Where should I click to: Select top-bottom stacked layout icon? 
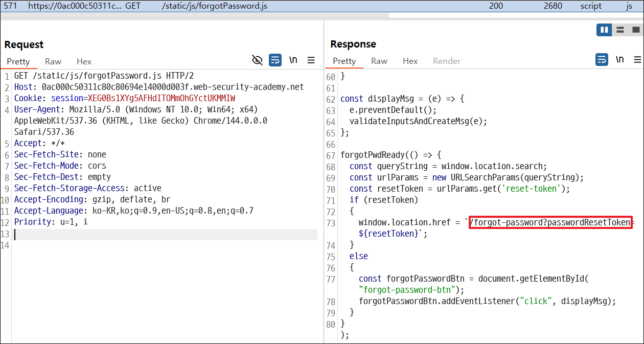point(619,30)
